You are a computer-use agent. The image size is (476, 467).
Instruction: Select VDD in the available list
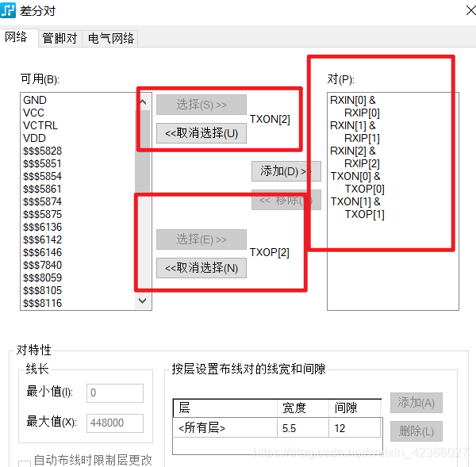click(34, 139)
